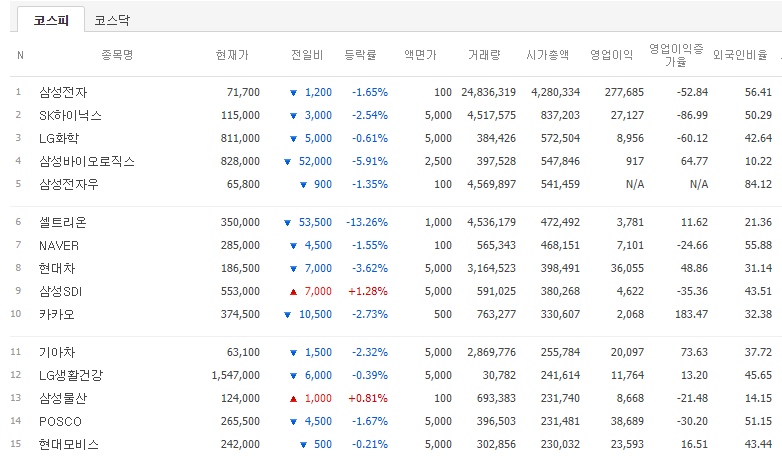Image resolution: width=782 pixels, height=456 pixels.
Task: Open 삼성SDI stock link
Action: [60, 291]
